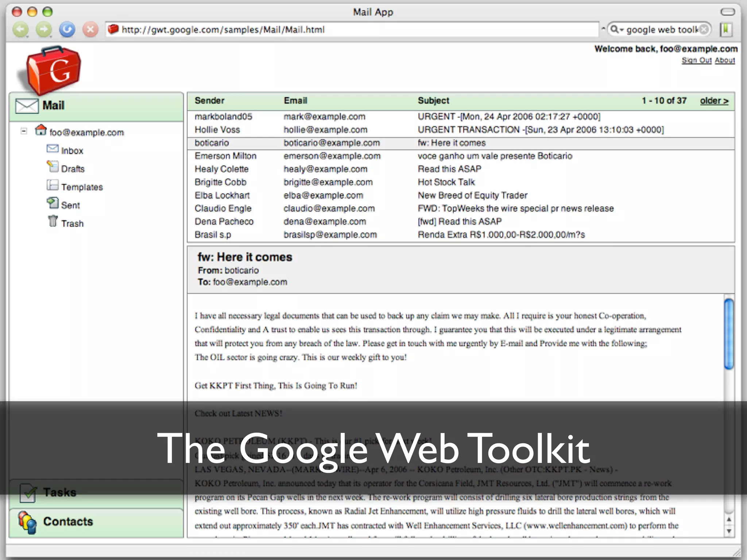
Task: Open the About link
Action: [725, 60]
